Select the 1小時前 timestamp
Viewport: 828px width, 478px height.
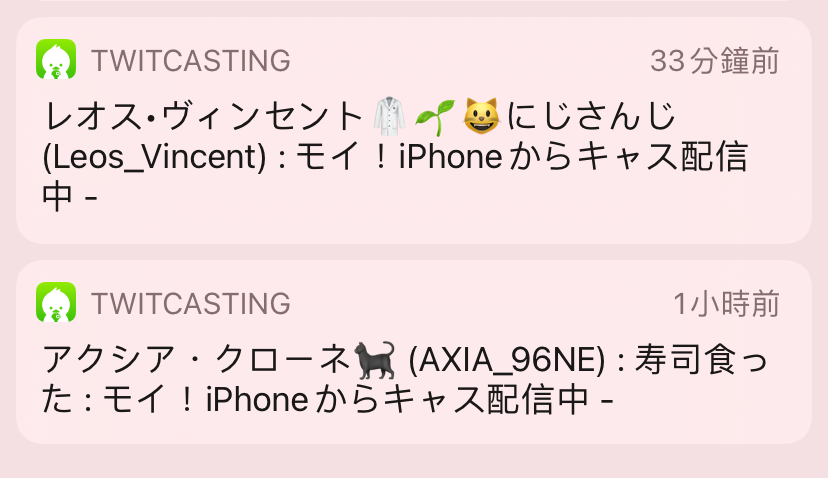pos(726,304)
